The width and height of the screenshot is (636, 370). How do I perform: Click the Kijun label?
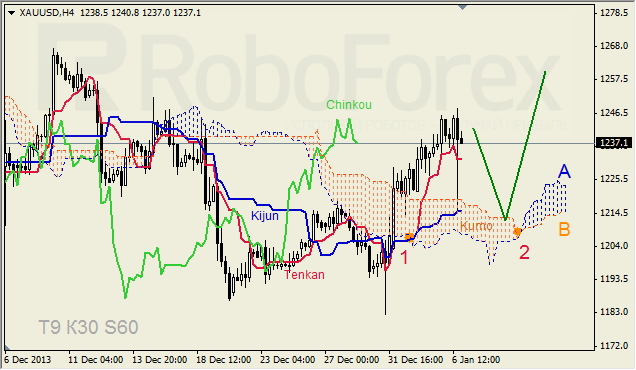[265, 215]
